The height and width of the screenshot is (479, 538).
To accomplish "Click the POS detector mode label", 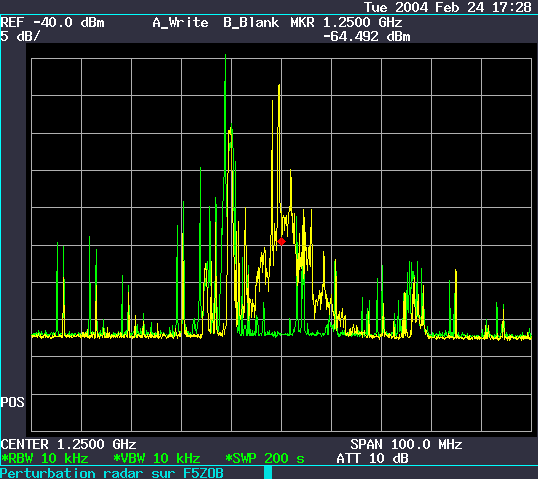I will (x=13, y=402).
